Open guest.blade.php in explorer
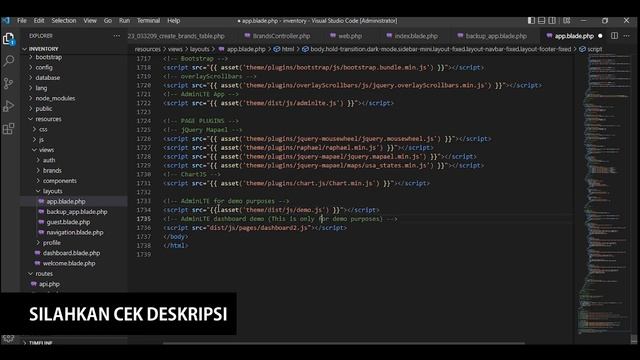The width and height of the screenshot is (640, 360). coord(68,222)
